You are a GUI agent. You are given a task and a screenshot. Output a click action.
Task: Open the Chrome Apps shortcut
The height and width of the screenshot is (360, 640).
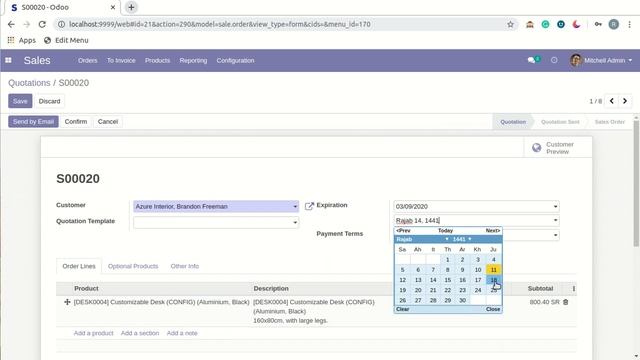[22, 40]
